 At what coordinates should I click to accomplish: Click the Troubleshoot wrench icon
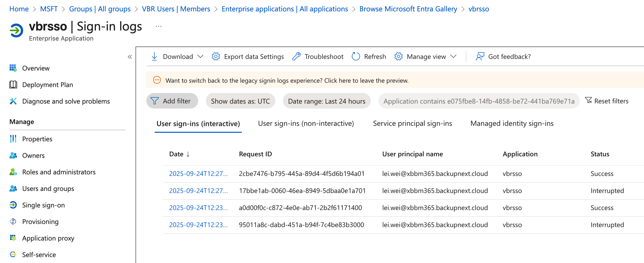point(296,56)
